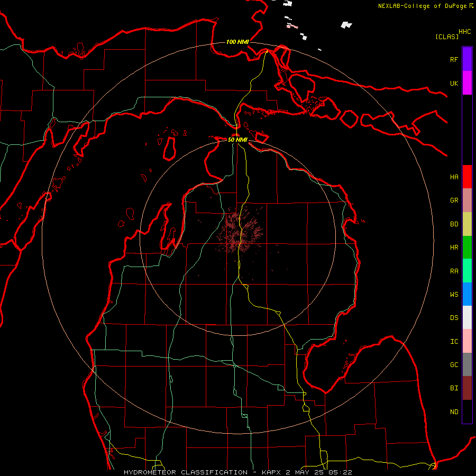Click the DS legend label

tap(454, 318)
